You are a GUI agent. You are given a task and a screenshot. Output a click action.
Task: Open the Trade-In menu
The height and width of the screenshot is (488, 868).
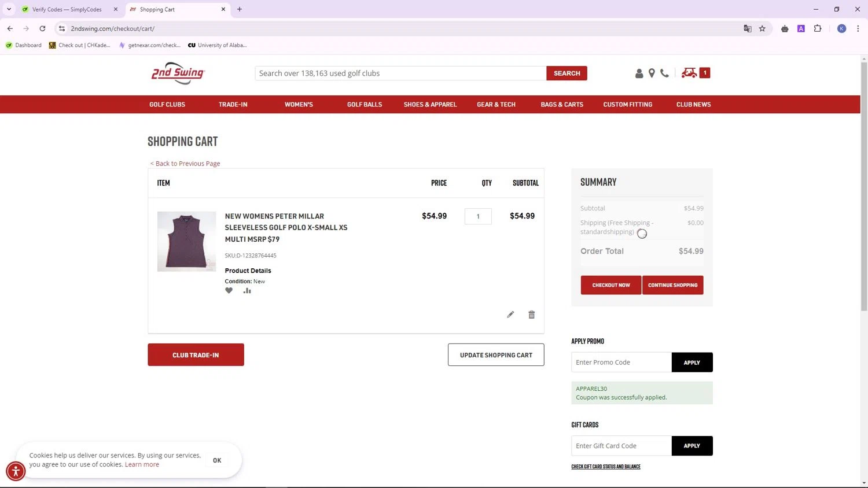coord(233,105)
